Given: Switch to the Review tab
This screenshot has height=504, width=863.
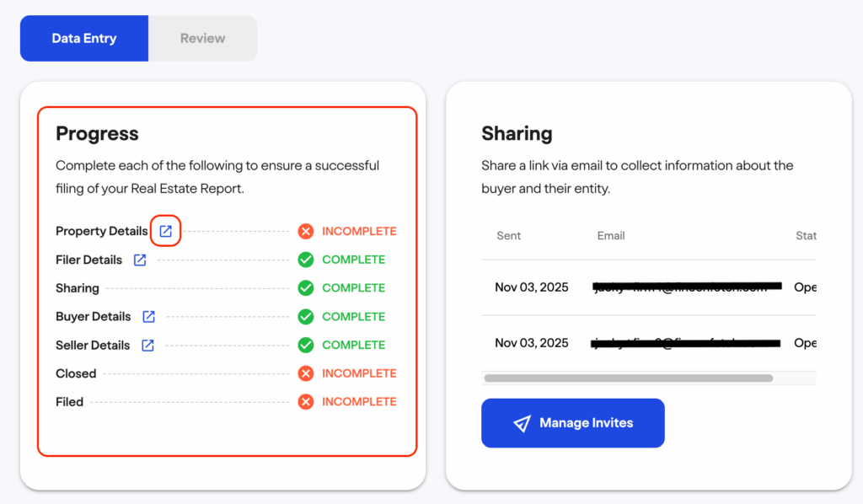Looking at the screenshot, I should click(x=202, y=38).
